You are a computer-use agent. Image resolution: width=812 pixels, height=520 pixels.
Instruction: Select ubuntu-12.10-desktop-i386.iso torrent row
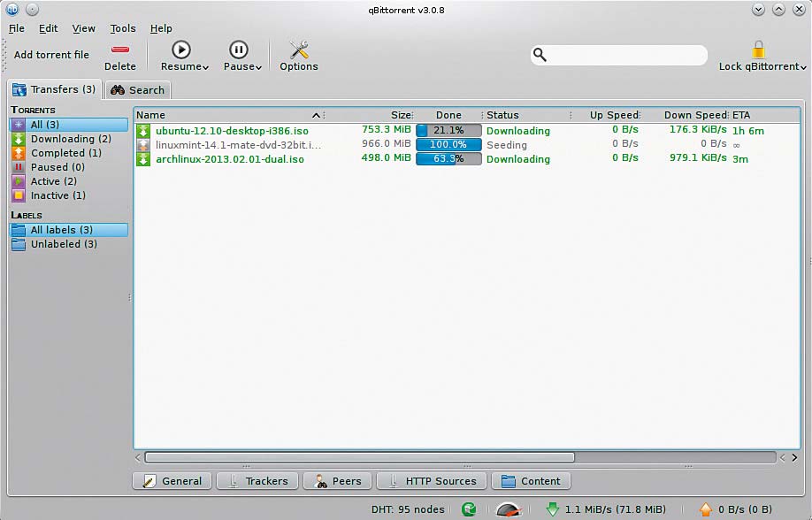coord(467,131)
